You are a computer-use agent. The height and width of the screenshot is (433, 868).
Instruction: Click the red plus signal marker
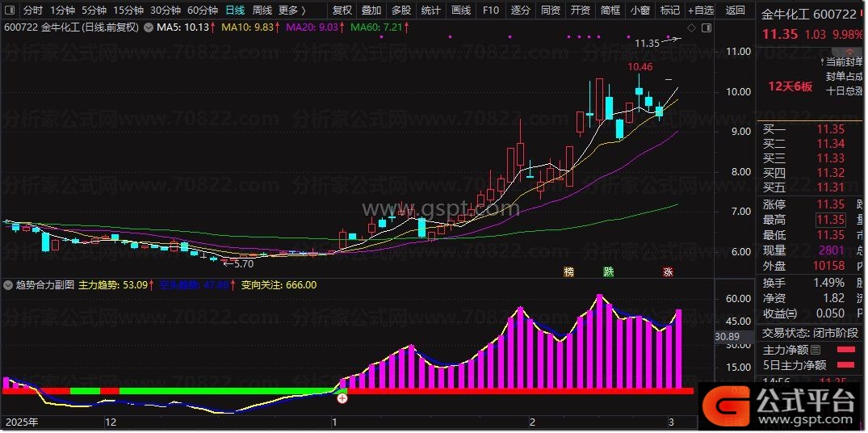[342, 397]
